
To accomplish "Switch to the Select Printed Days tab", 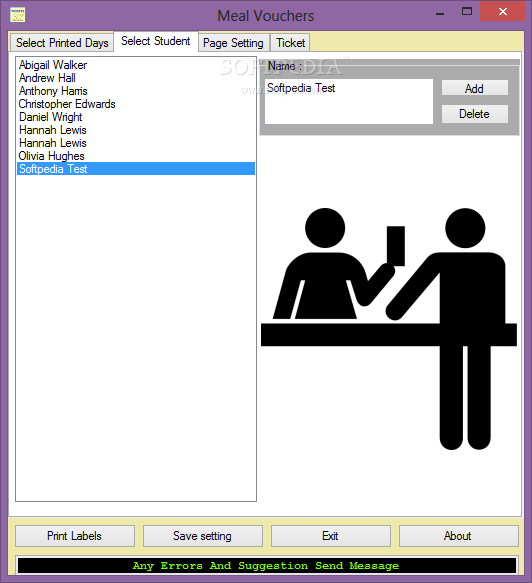I will (x=62, y=43).
